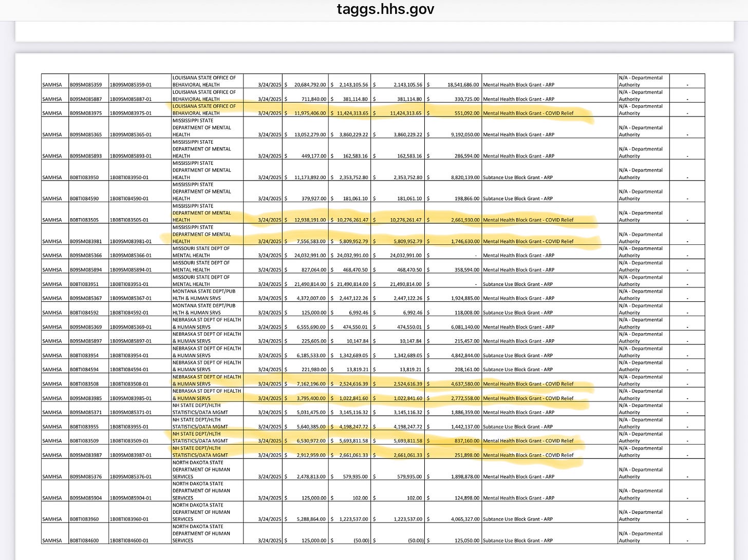Click the taggs.hhs.gov page title
The height and width of the screenshot is (560, 748).
(385, 9)
